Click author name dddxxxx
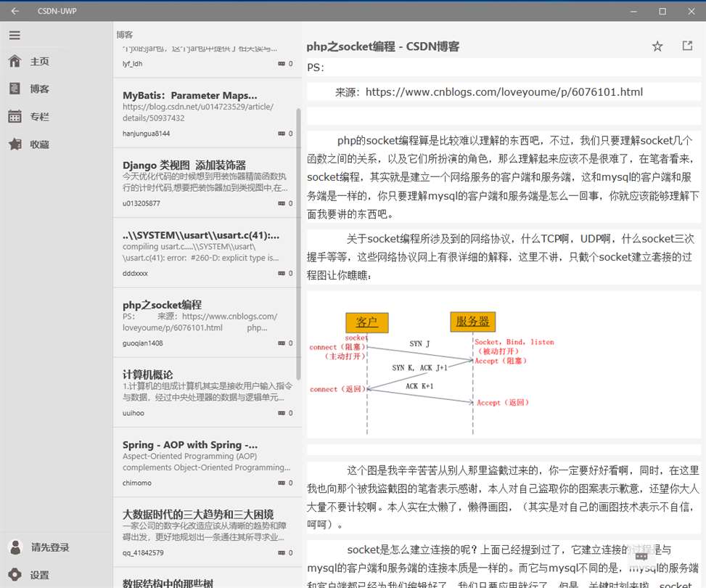Viewport: 706px width, 588px height. pos(135,273)
